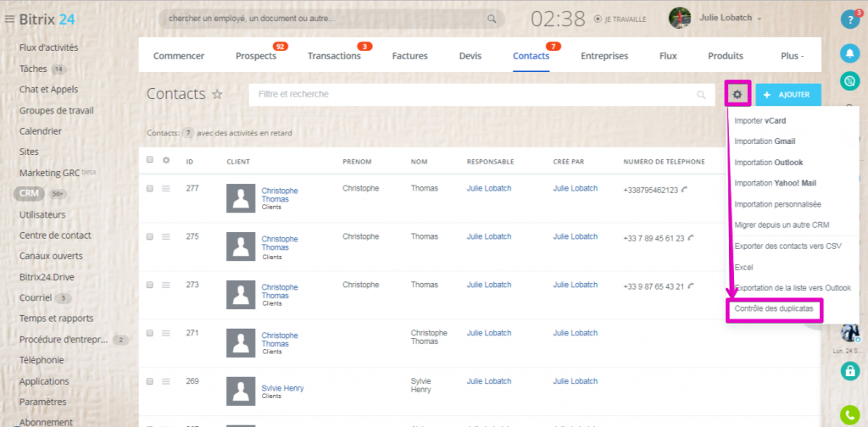Viewport: 868px width, 427px height.
Task: Open the table column settings gear
Action: coord(166,160)
